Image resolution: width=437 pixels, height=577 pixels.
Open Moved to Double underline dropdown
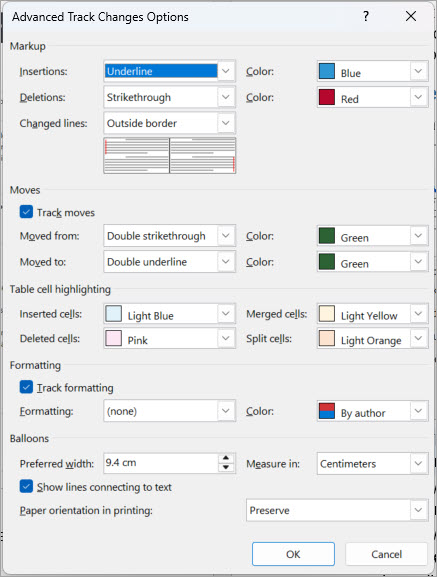[x=170, y=262]
